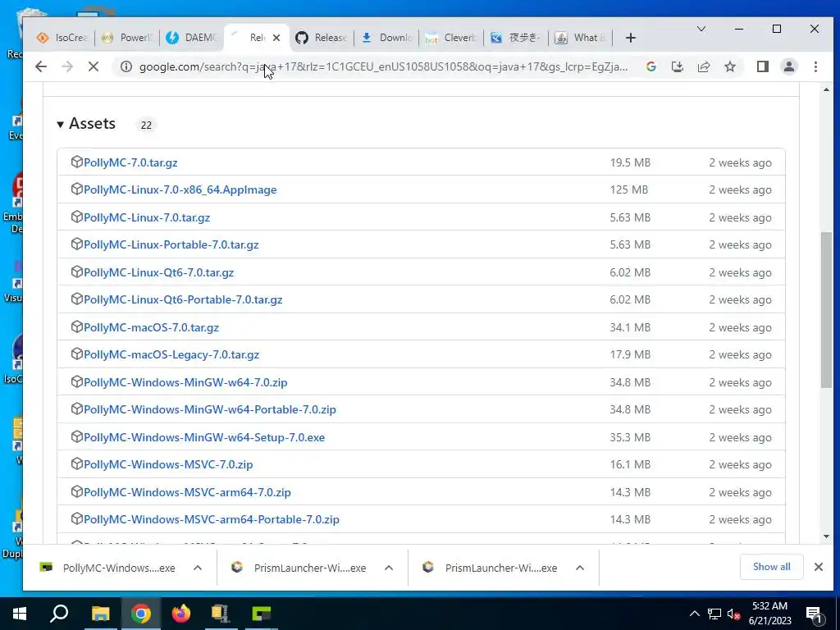Click the scrollbar up arrow
Image resolution: width=840 pixels, height=630 pixels.
tap(826, 90)
